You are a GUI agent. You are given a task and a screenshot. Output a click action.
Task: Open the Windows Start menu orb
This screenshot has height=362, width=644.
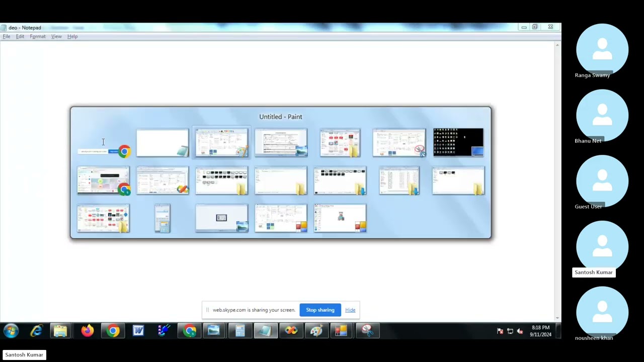click(x=11, y=331)
